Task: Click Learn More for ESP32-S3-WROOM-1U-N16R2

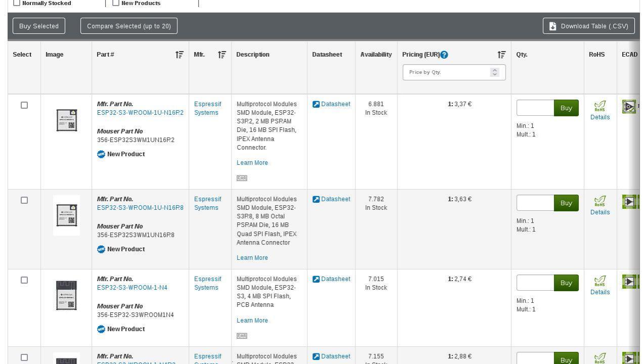Action: pyautogui.click(x=252, y=163)
